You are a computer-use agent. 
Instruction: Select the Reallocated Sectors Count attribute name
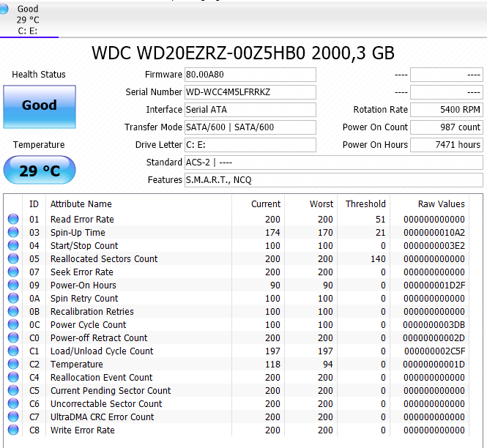pos(104,258)
